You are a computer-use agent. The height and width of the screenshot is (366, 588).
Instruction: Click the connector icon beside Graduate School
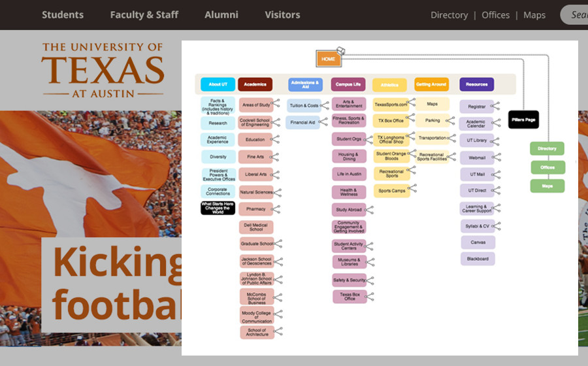pyautogui.click(x=278, y=243)
